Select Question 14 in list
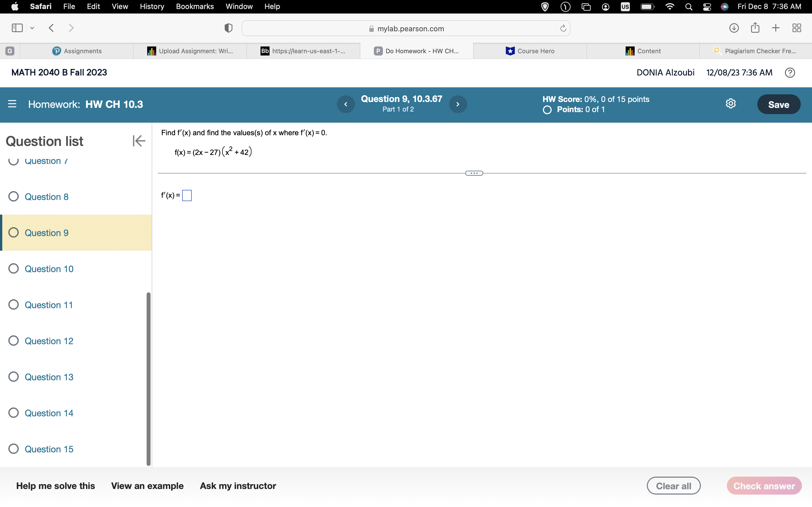Screen dimensions: 812x507 49,413
